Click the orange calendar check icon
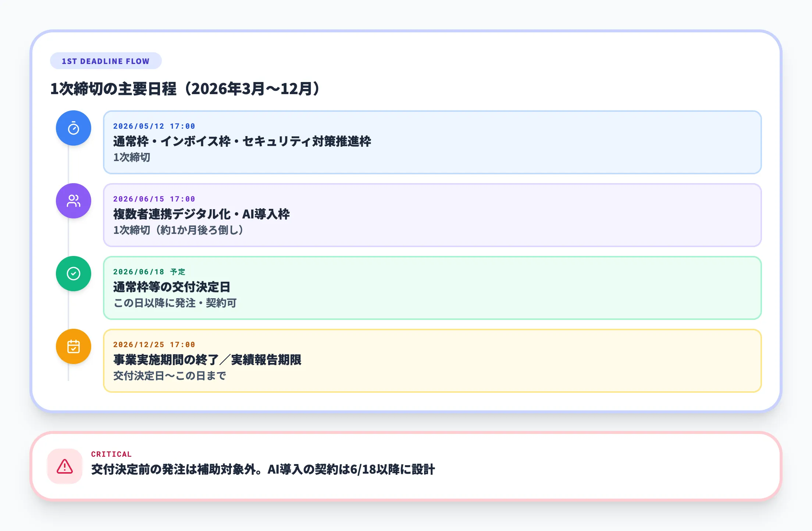The width and height of the screenshot is (812, 531). coord(74,346)
